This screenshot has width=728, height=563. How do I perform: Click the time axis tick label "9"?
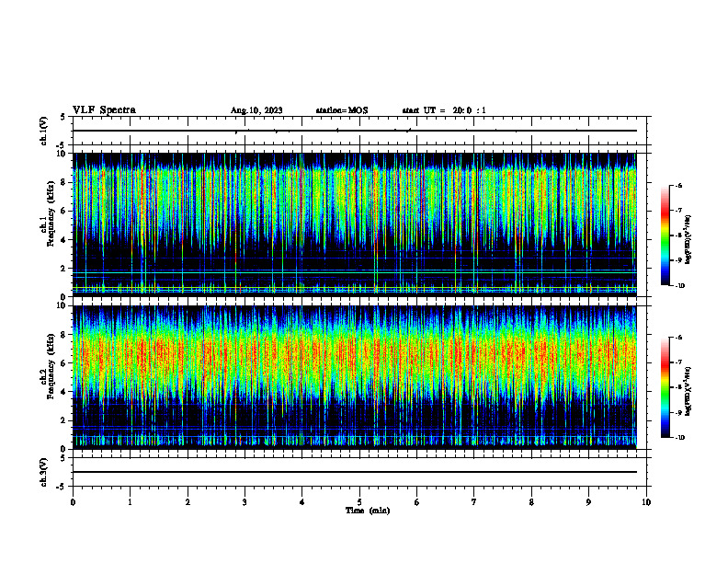pyautogui.click(x=588, y=502)
